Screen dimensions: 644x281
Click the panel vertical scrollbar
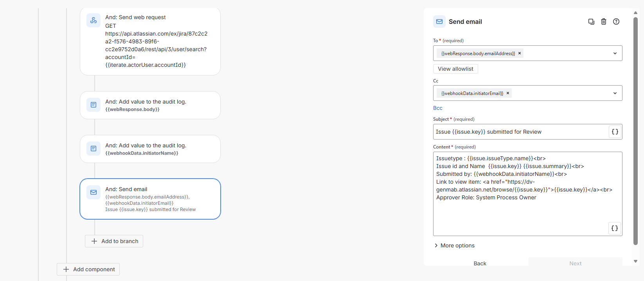[x=636, y=131]
